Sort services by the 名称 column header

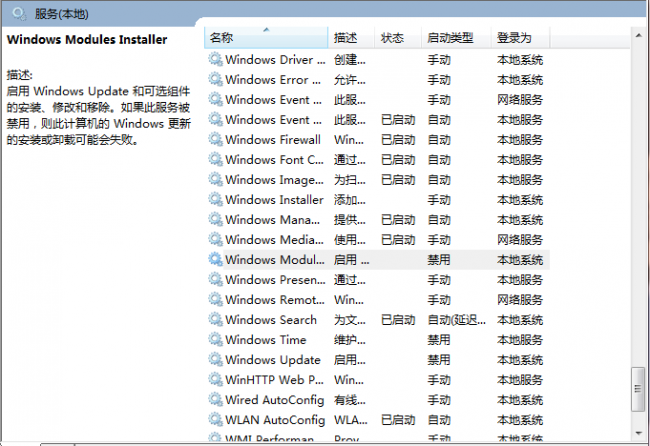click(266, 38)
